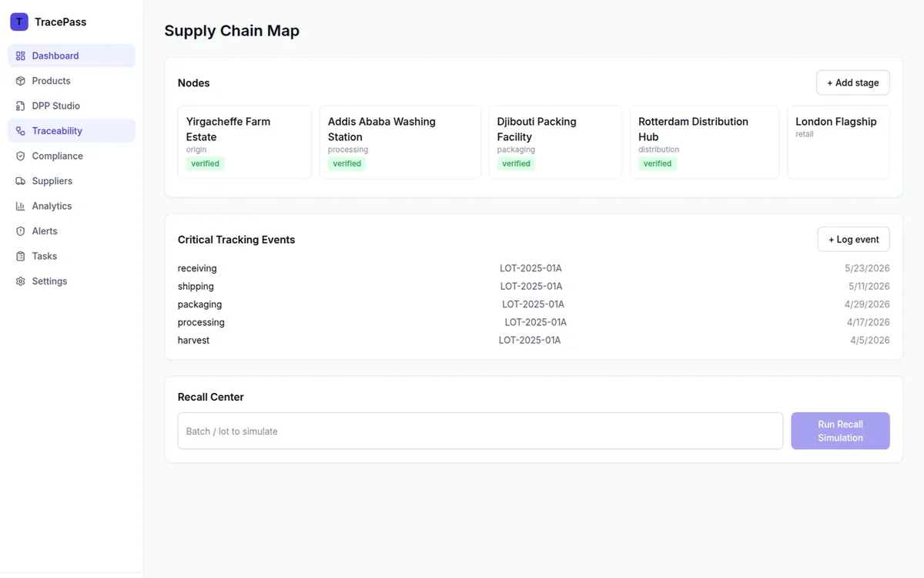Open the Suppliers page
The width and height of the screenshot is (924, 578).
tap(72, 181)
